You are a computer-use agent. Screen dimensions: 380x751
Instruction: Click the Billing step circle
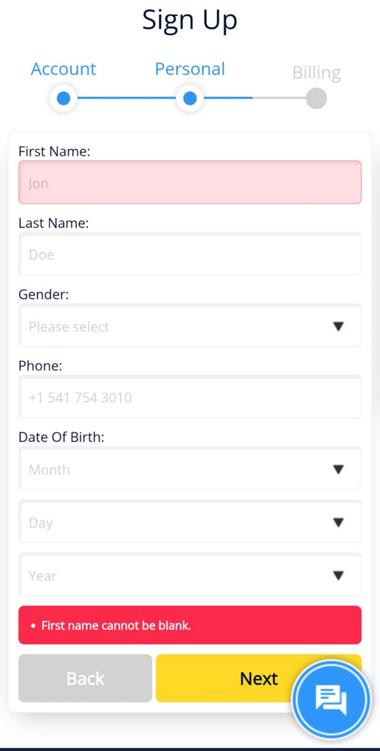(316, 99)
